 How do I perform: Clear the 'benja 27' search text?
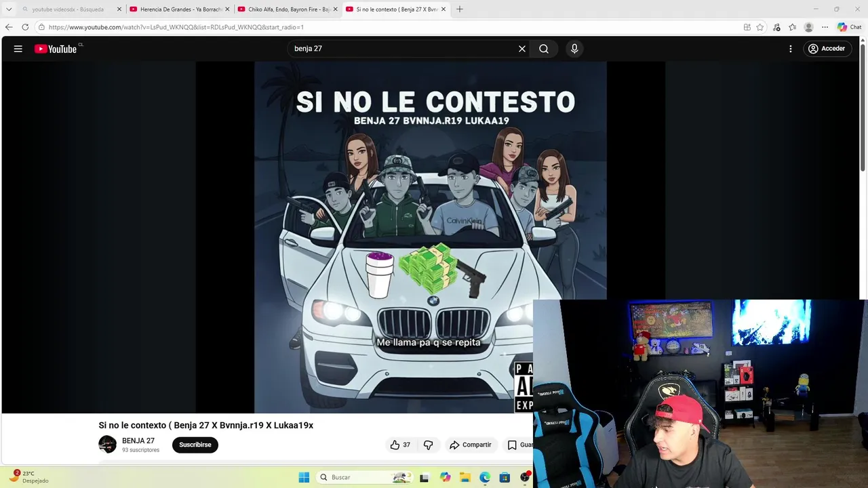tap(522, 49)
